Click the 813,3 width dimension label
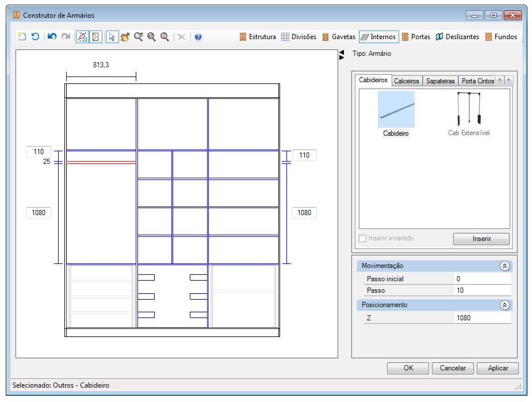The height and width of the screenshot is (402, 532). click(x=101, y=65)
